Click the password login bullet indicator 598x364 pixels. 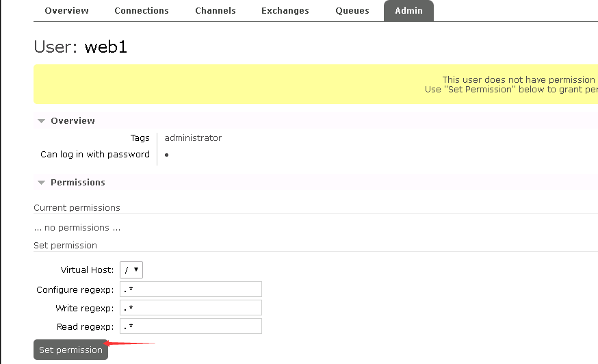tap(167, 155)
